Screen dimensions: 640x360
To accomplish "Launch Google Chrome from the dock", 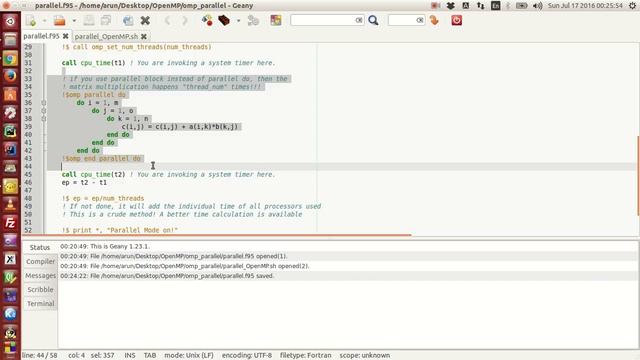I will [10, 58].
